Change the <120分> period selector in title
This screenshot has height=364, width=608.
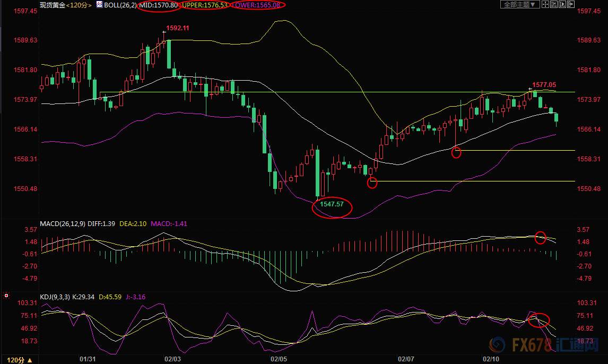[79, 5]
